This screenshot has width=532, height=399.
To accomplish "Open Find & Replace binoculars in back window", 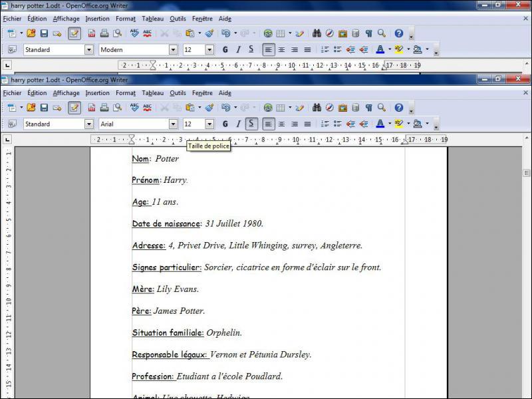I will (317, 33).
